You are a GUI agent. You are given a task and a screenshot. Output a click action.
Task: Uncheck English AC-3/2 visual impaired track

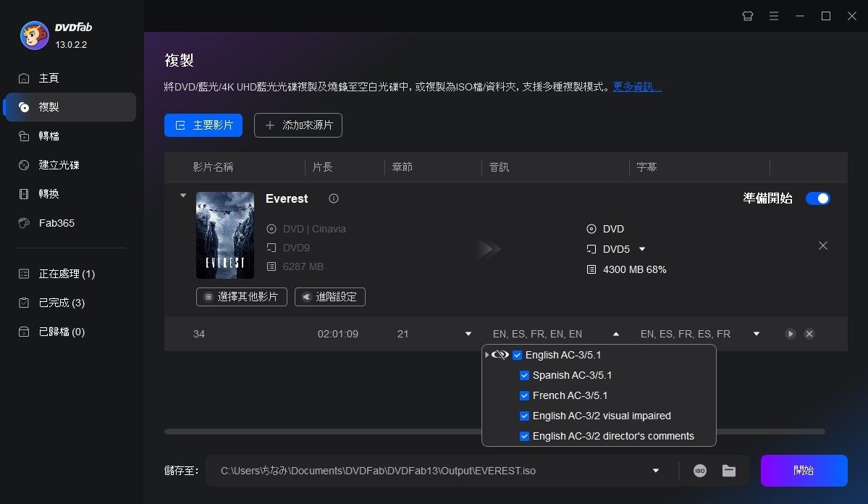click(x=524, y=416)
